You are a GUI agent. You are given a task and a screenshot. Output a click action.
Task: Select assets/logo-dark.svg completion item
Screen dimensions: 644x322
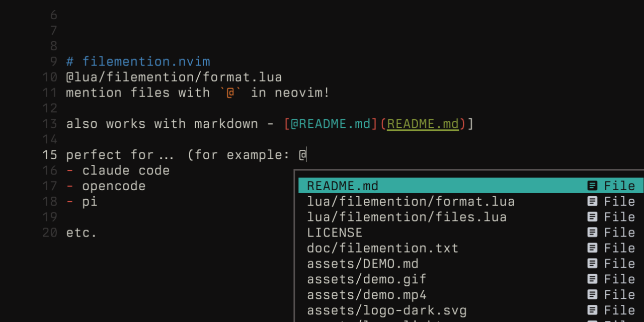coord(471,310)
